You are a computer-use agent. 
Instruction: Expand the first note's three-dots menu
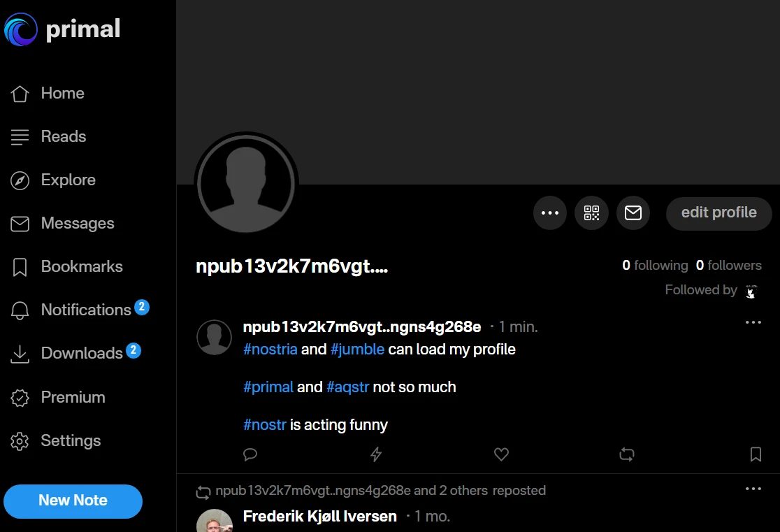(753, 322)
